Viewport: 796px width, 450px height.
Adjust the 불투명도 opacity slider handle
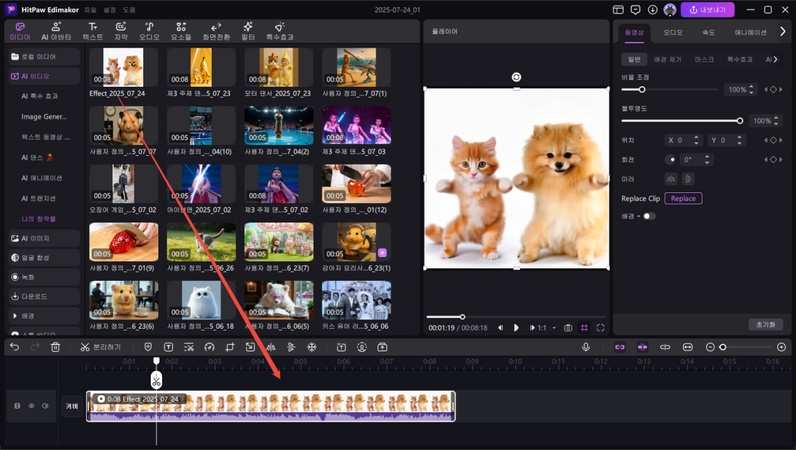[x=740, y=120]
